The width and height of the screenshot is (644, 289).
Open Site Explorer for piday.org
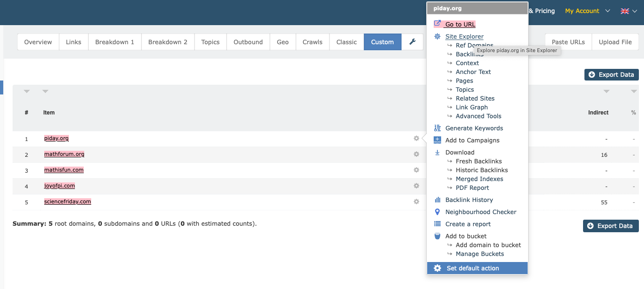pos(464,36)
